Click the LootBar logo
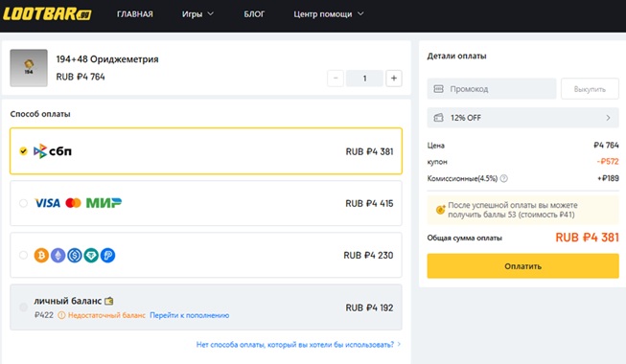The image size is (626, 364). point(47,14)
